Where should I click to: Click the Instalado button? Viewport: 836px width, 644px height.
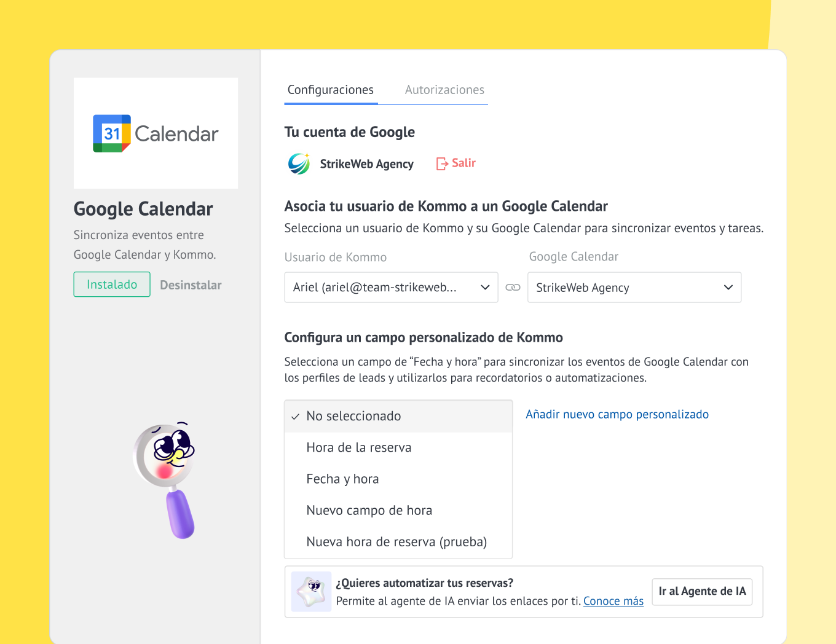coord(112,285)
